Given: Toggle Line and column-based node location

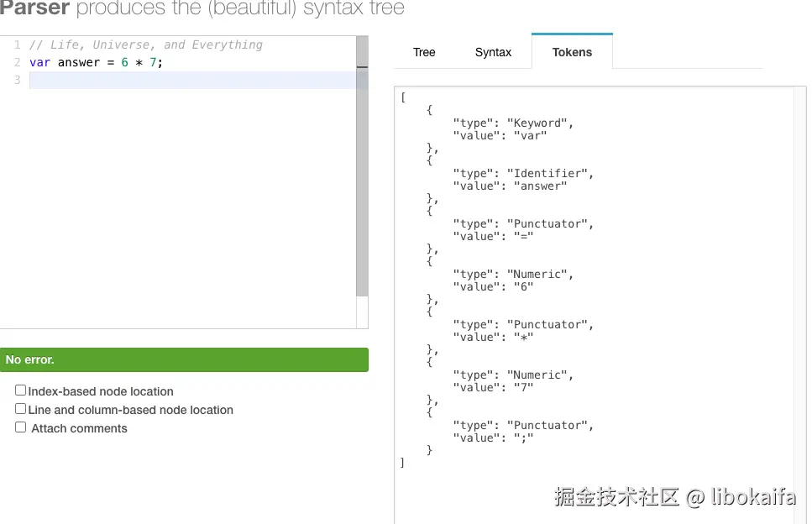Looking at the screenshot, I should point(21,409).
